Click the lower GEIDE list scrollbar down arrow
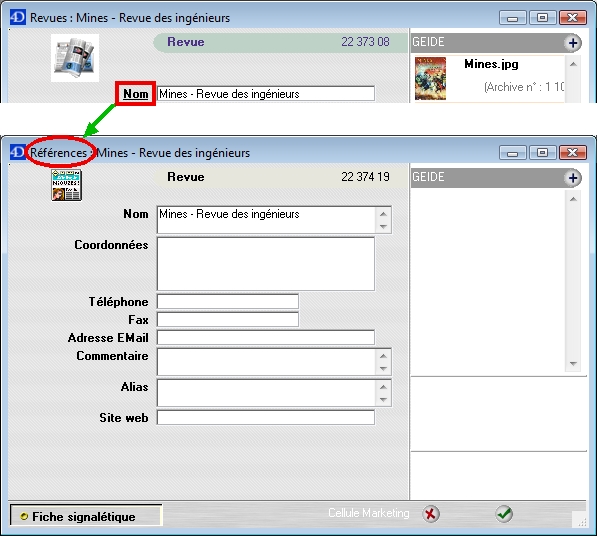This screenshot has height=536, width=597. coord(573,364)
